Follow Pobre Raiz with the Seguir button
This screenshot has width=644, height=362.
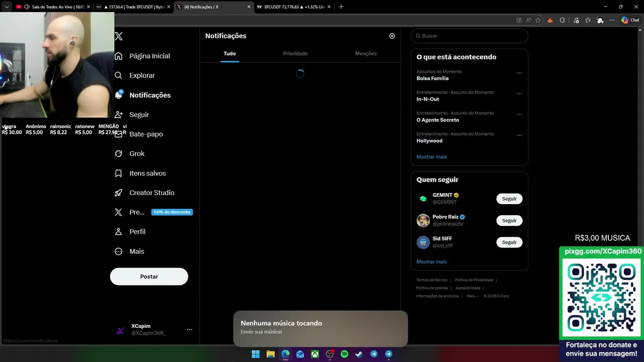(x=509, y=221)
